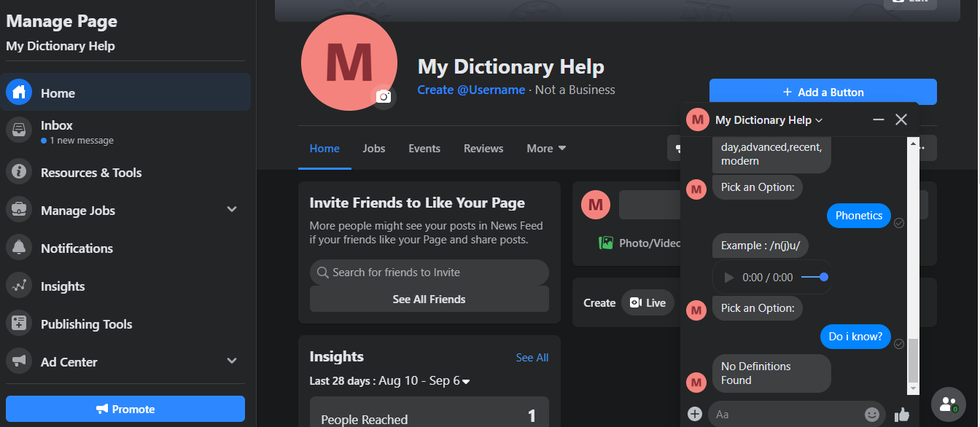The height and width of the screenshot is (427, 980).
Task: Click the People Reached insights card
Action: (429, 412)
